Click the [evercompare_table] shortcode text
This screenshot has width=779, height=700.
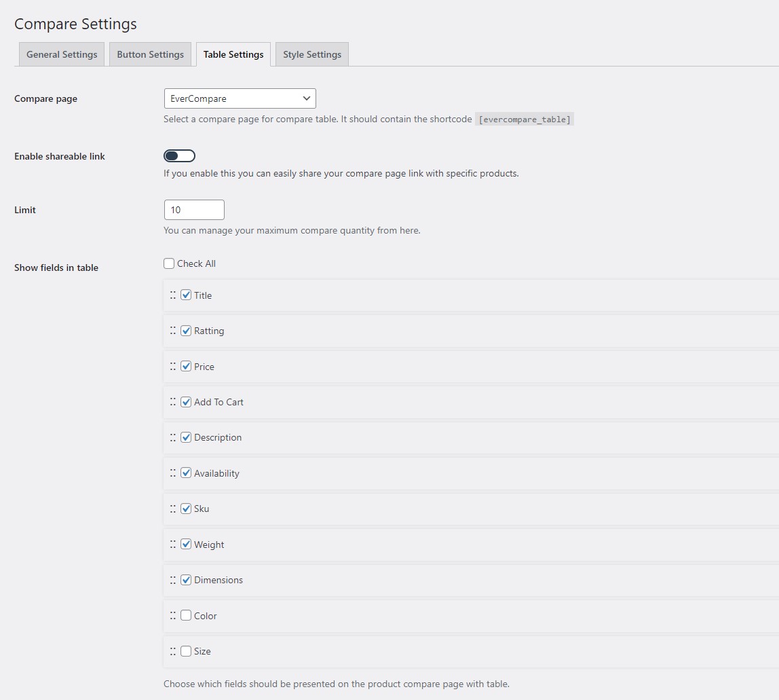click(x=525, y=119)
